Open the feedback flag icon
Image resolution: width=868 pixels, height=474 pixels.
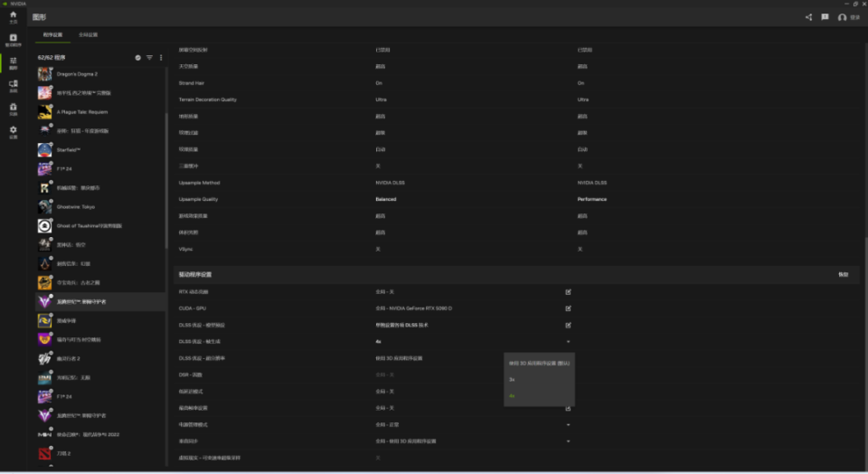[x=825, y=17]
